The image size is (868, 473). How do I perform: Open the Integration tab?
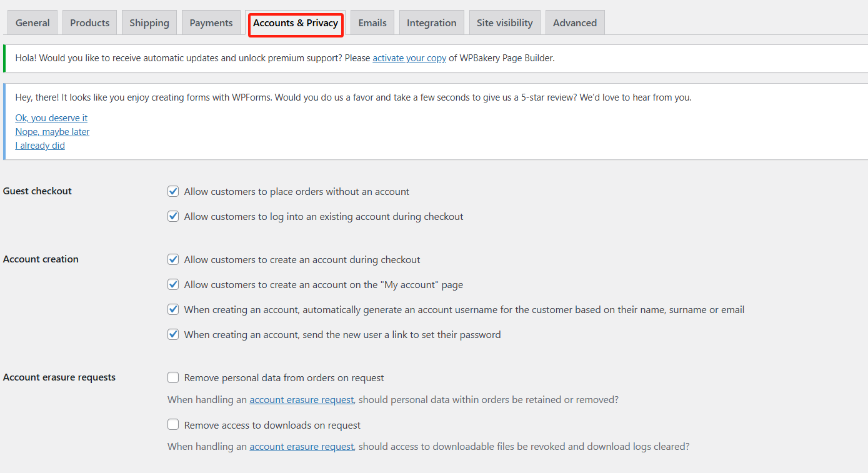click(431, 22)
